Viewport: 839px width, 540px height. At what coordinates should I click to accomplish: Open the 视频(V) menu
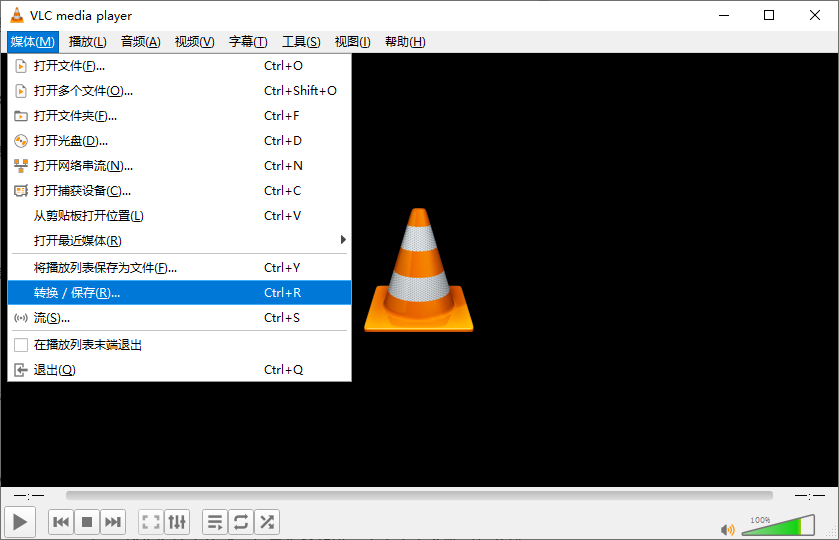195,42
